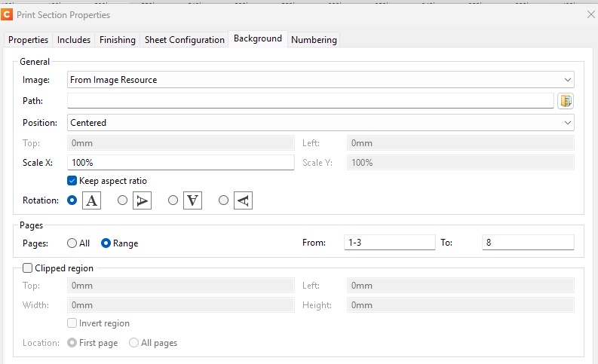Select the upright A rotation icon

click(91, 200)
